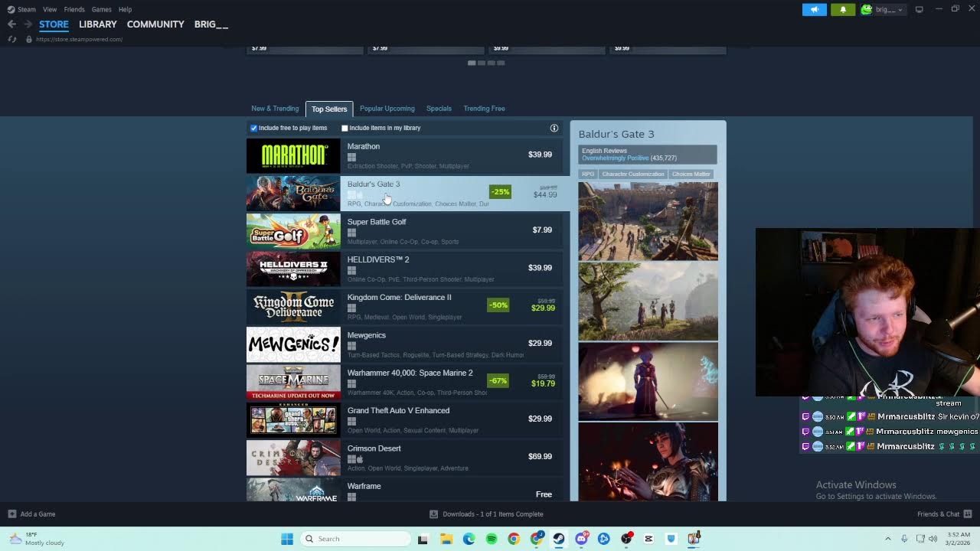Uncheck Include free to play items

point(254,128)
